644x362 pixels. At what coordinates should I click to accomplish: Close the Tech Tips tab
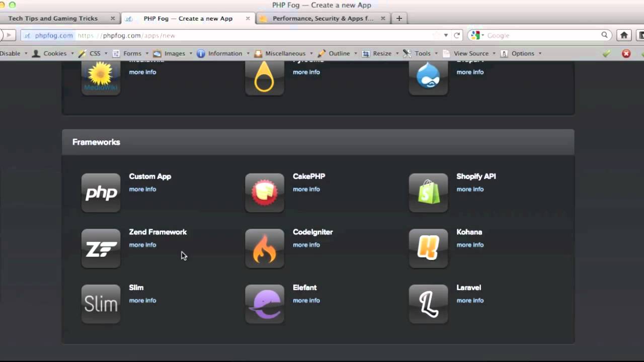(113, 18)
